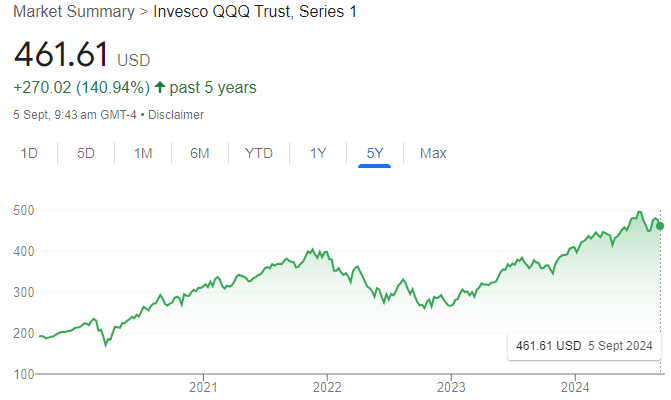Viewport: 671px width, 400px height.
Task: Show the 1M chart range
Action: coord(142,153)
